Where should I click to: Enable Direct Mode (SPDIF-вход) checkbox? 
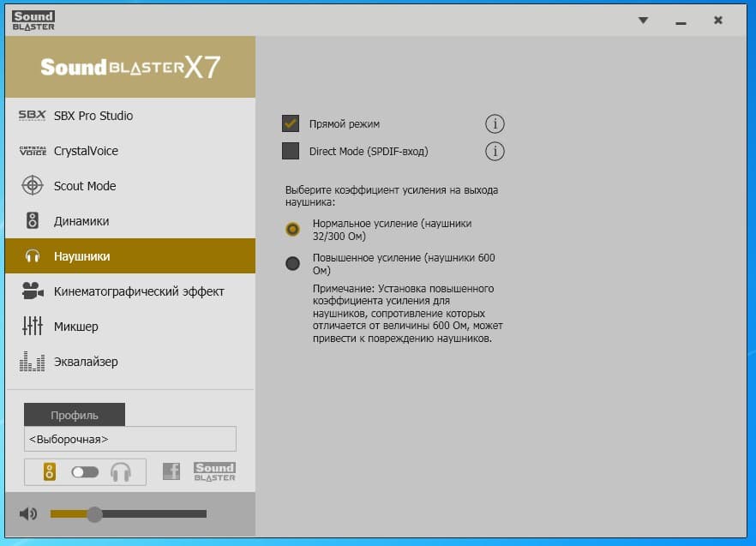[x=291, y=151]
